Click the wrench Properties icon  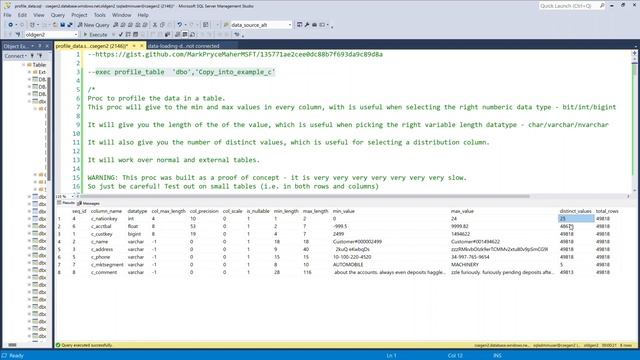pos(307,25)
